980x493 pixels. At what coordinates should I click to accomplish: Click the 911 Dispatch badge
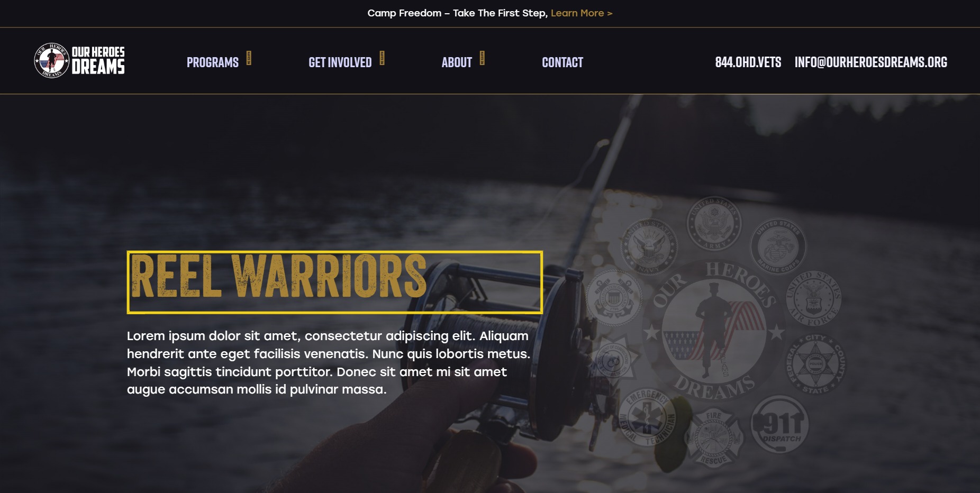pos(779,424)
